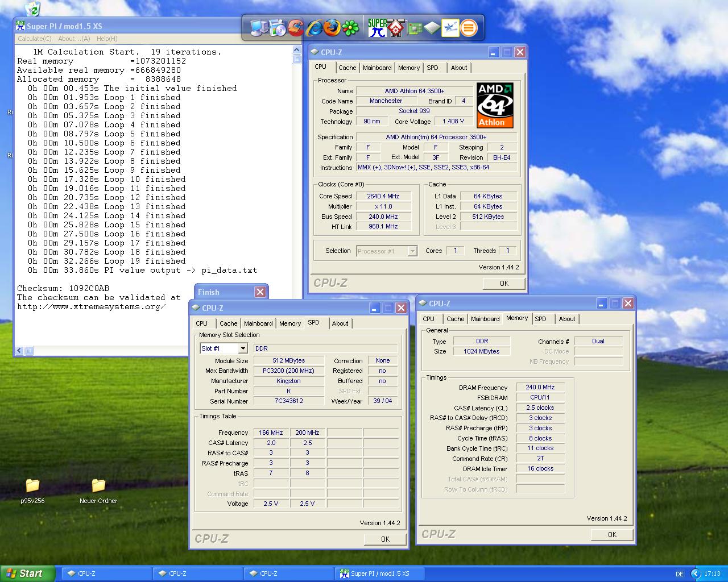
Task: Launch Firefox from the top dock
Action: (x=332, y=27)
